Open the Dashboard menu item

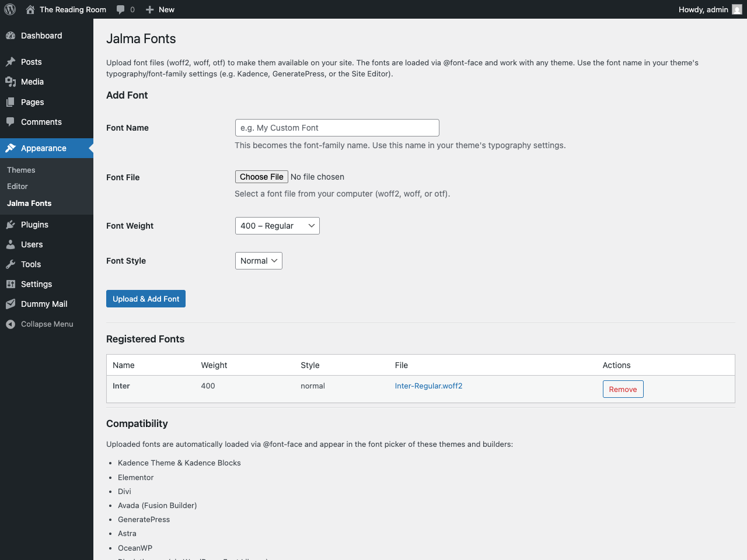41,36
